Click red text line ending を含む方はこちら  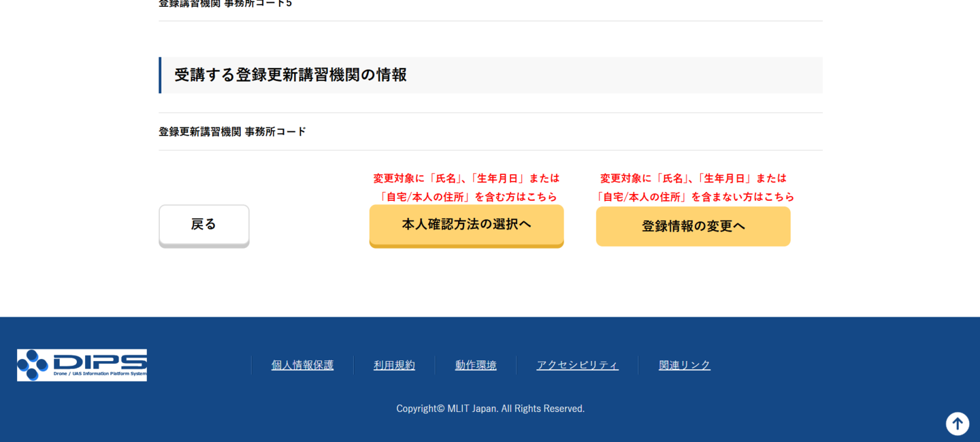pyautogui.click(x=466, y=197)
